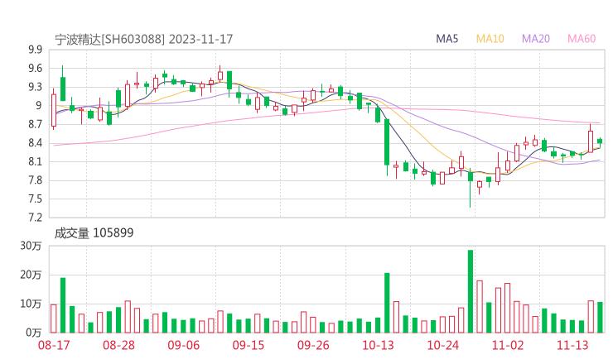Click the 7.2 price axis label
The width and height of the screenshot is (613, 364).
pyautogui.click(x=35, y=218)
